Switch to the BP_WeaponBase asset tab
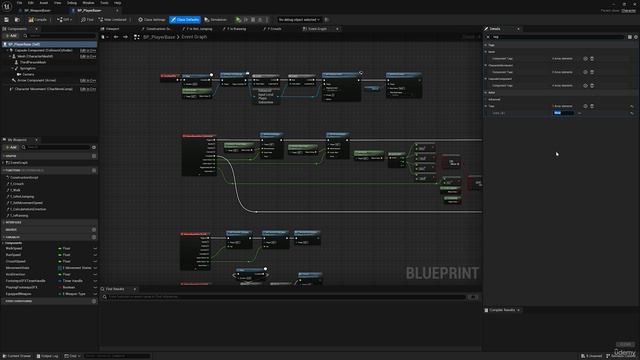The image size is (640, 360). click(37, 10)
